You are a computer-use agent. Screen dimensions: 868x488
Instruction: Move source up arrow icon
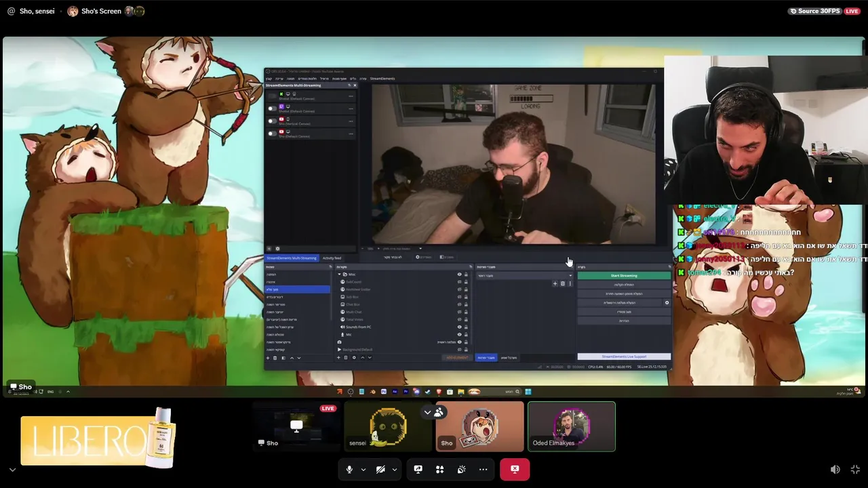[363, 358]
